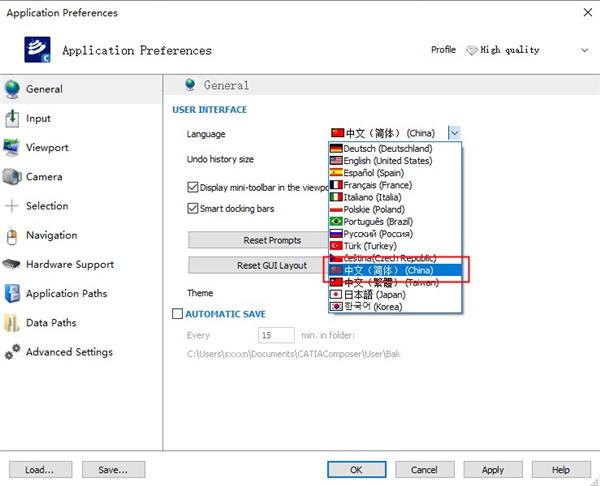
Task: Open Help from the dialog
Action: coord(561,470)
